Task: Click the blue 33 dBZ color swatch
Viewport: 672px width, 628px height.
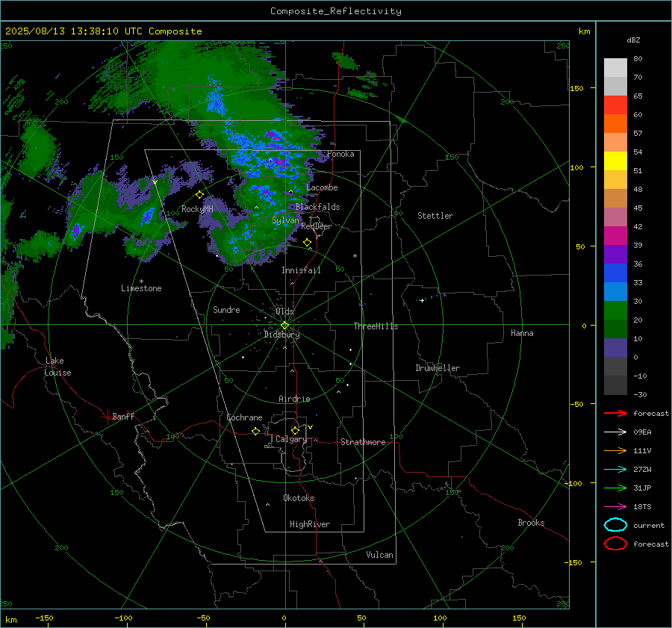Action: tap(615, 273)
